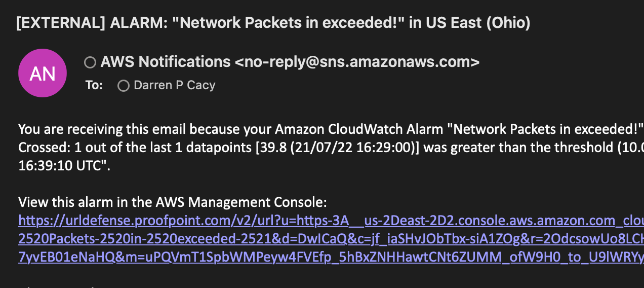Click the email subject line heading
This screenshot has width=644, height=288.
273,23
